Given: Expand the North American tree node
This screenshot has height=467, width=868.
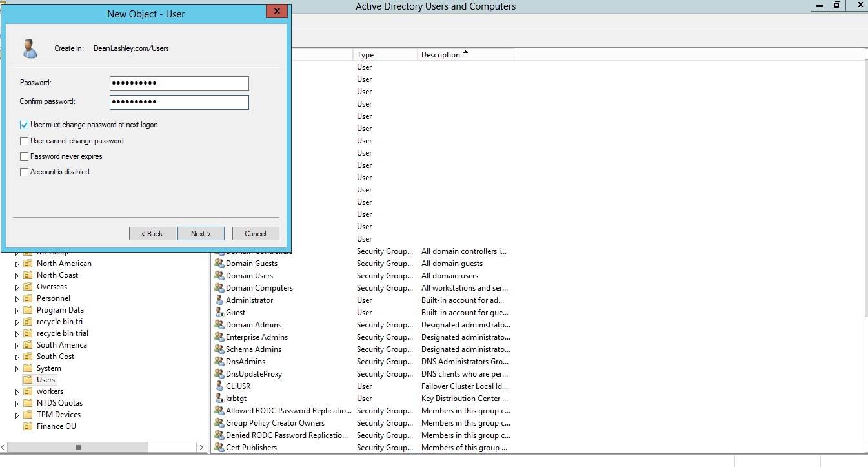Looking at the screenshot, I should 17,264.
